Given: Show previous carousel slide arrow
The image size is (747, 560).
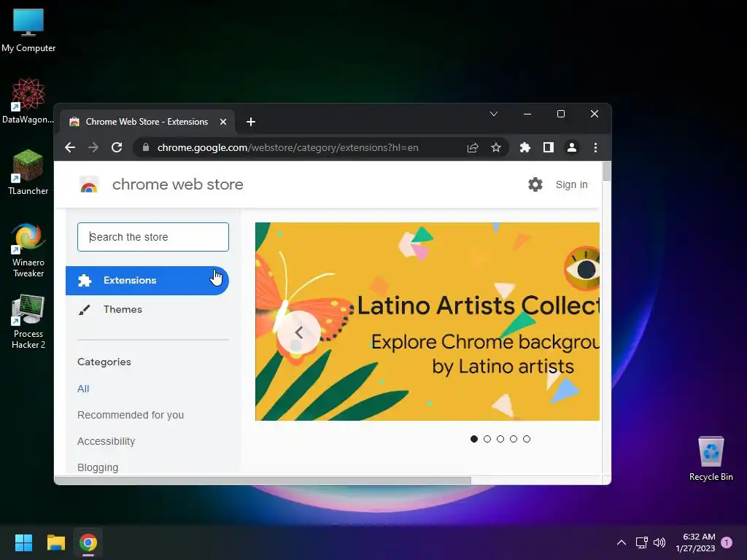Looking at the screenshot, I should [x=298, y=332].
